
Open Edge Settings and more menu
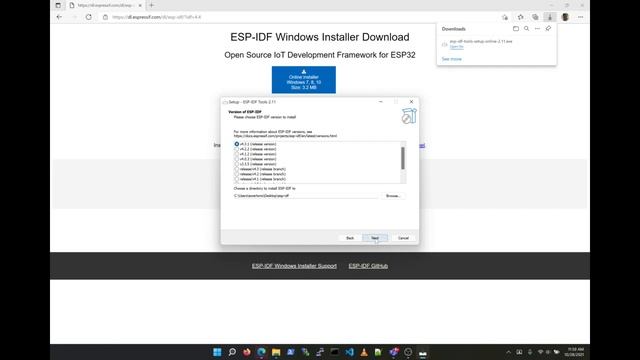pos(580,17)
